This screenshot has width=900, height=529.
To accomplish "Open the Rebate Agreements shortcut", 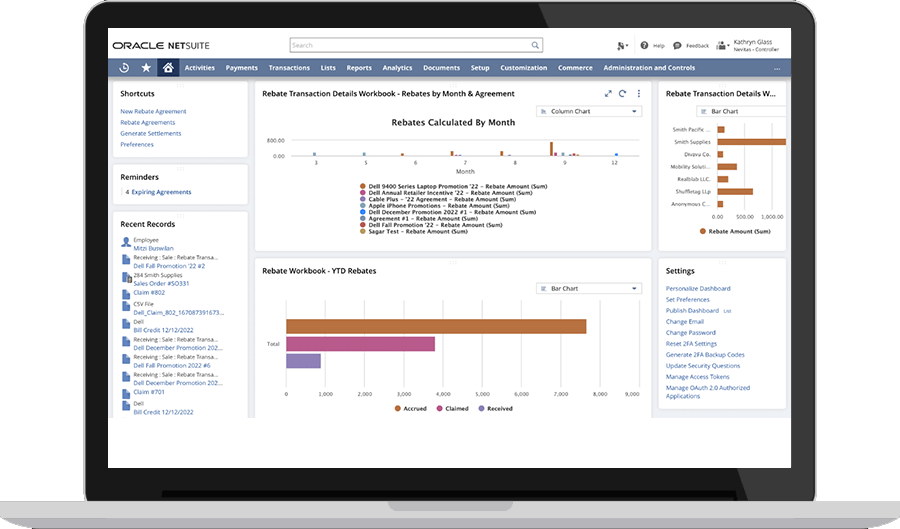I will tap(148, 122).
